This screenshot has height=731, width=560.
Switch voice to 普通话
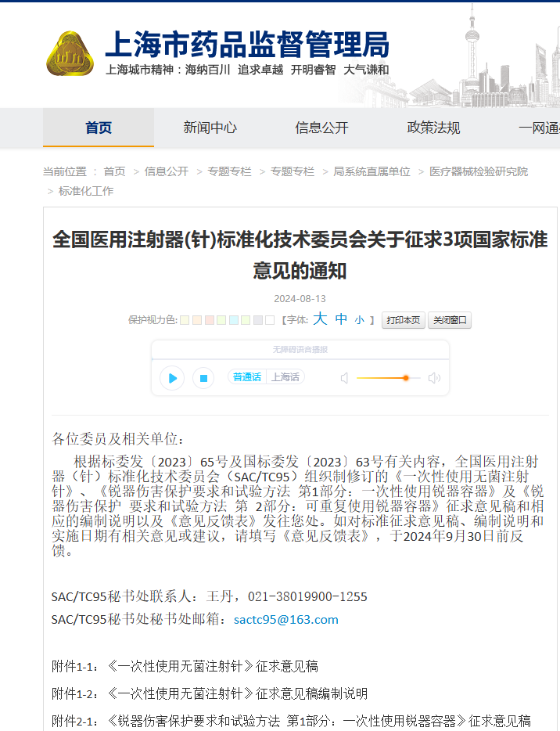[247, 377]
